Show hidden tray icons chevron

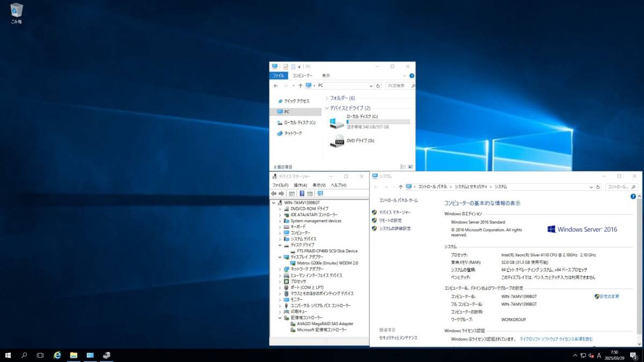[575, 355]
